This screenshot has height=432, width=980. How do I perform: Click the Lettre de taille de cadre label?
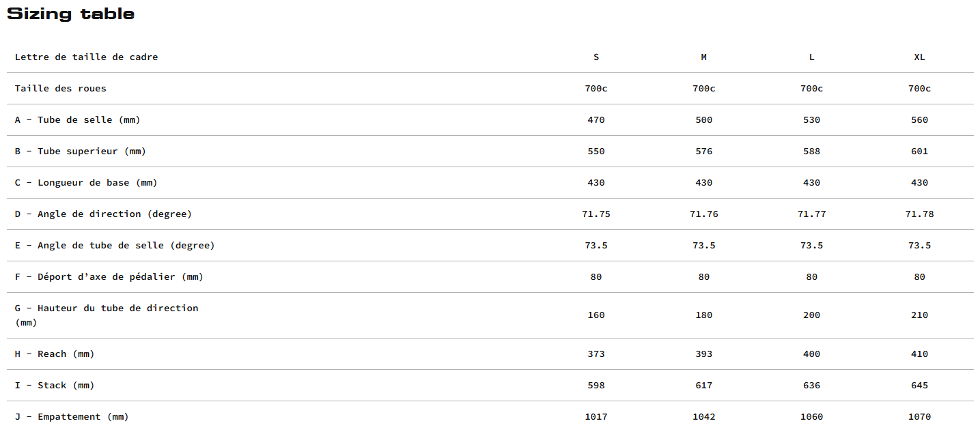point(87,57)
